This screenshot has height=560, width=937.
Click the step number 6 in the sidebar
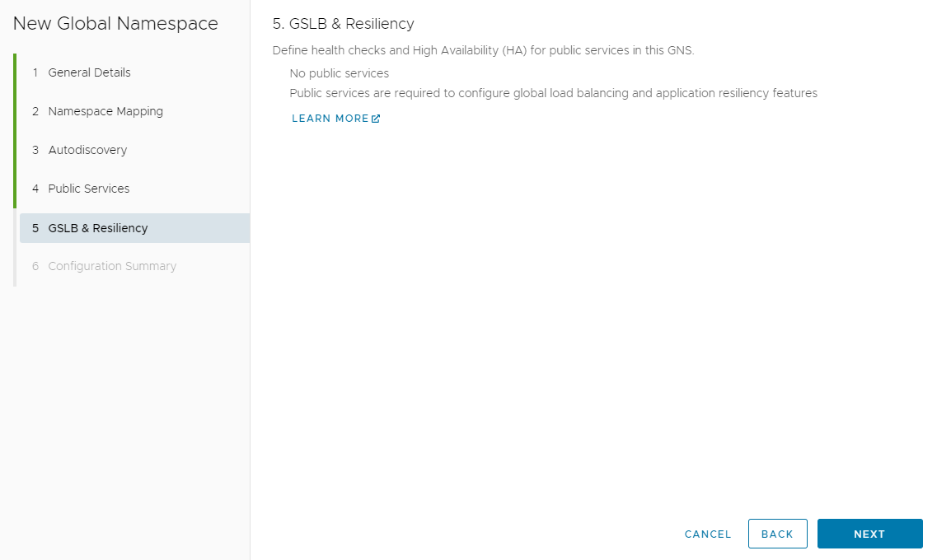click(35, 266)
